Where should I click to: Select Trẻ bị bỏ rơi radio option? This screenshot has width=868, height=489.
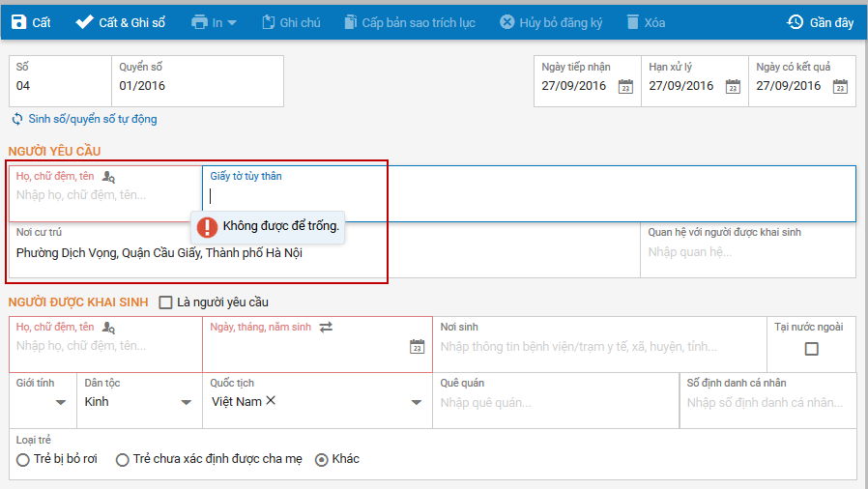coord(23,460)
